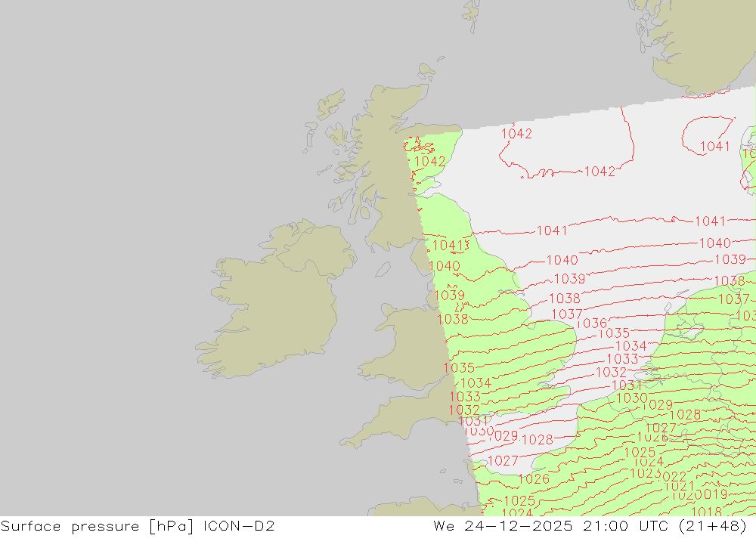Click the 1023 isobar label
756x554 pixels.
point(645,473)
